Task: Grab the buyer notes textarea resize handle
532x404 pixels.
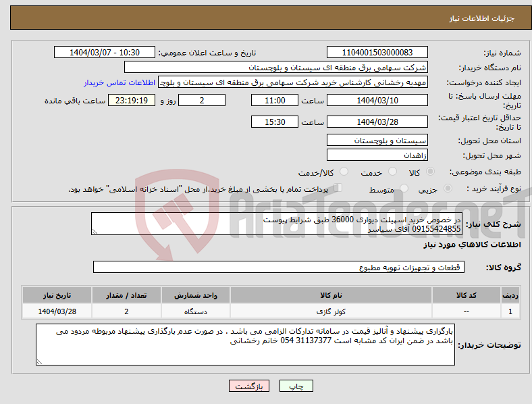Action: tap(39, 362)
